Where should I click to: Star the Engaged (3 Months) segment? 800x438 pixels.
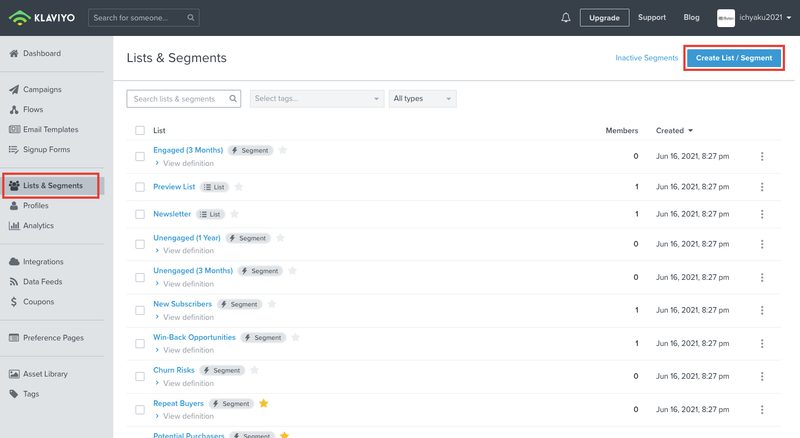point(283,150)
